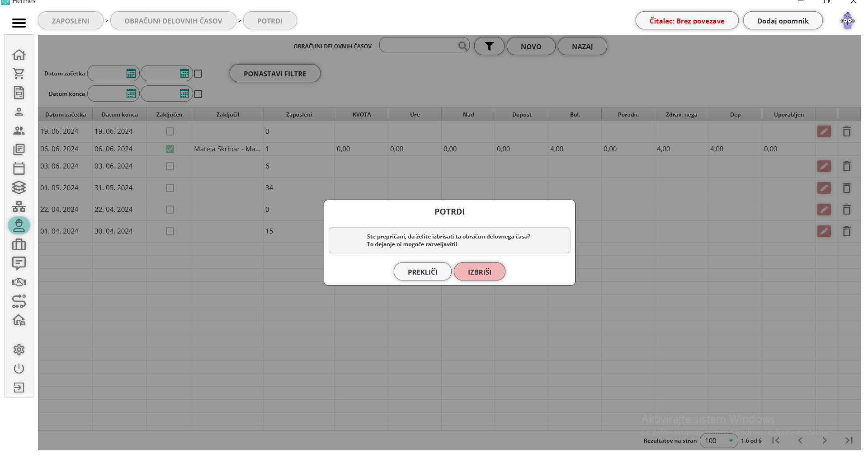Image resolution: width=868 pixels, height=458 pixels.
Task: Open the handshake sidebar icon
Action: (19, 282)
